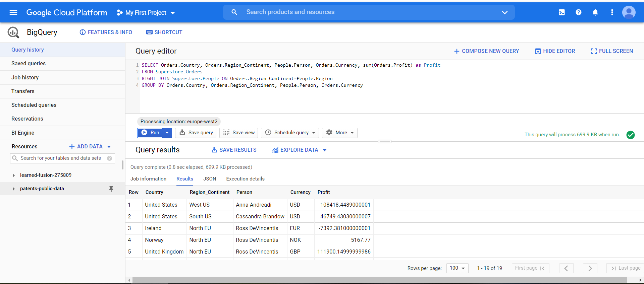Activate Cloud Shell icon
Image resolution: width=644 pixels, height=284 pixels.
coord(562,12)
